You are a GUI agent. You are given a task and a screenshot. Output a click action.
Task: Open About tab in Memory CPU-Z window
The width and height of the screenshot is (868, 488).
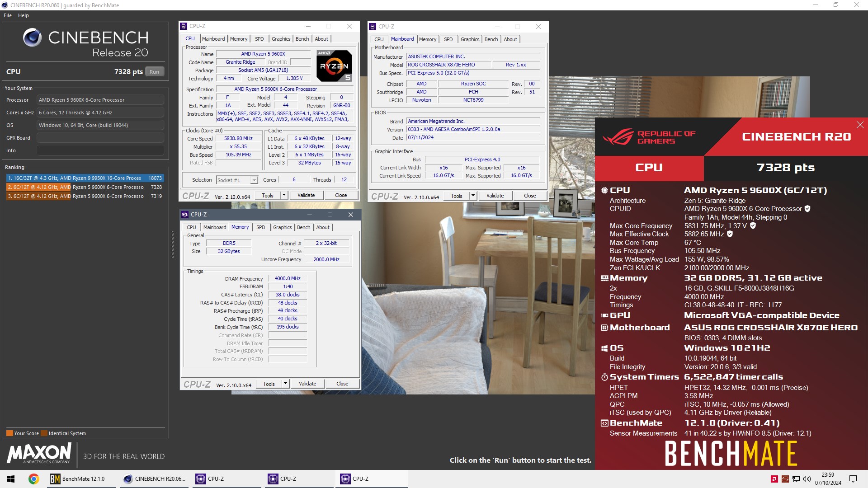[x=323, y=227]
